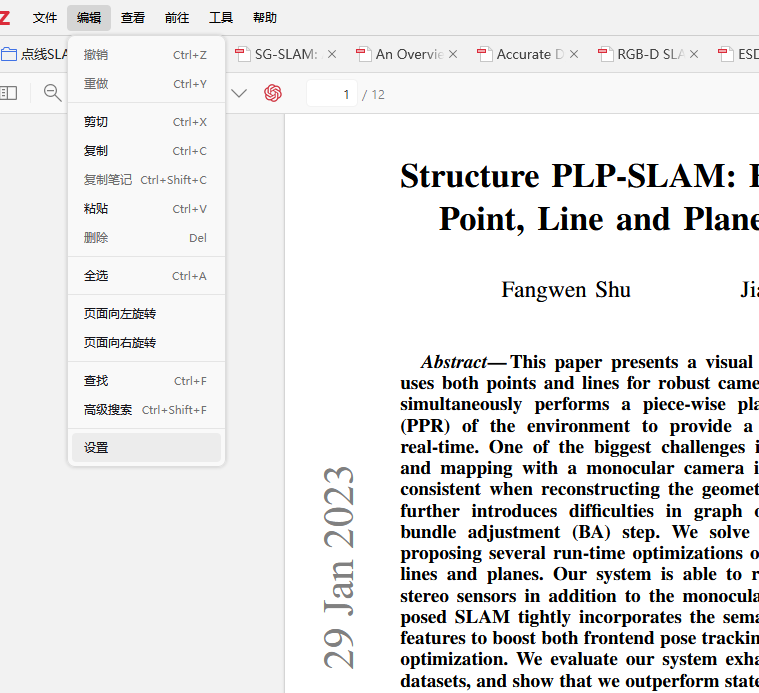Click the down chevron in the toolbar
This screenshot has height=693, width=759.
[x=239, y=93]
